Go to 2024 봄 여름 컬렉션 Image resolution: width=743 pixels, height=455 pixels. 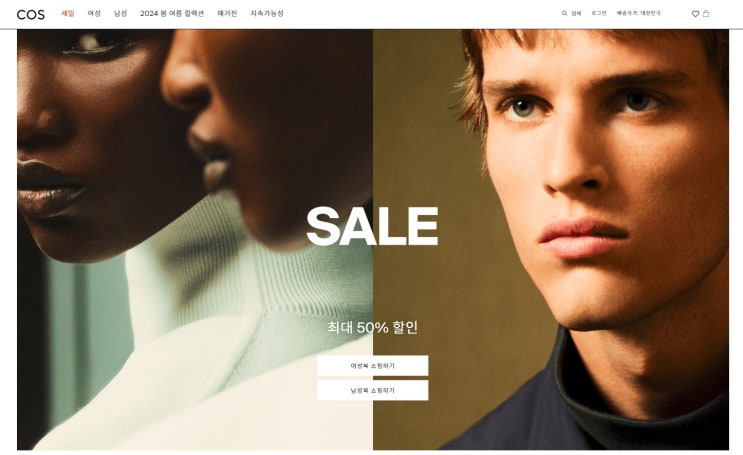[x=172, y=13]
